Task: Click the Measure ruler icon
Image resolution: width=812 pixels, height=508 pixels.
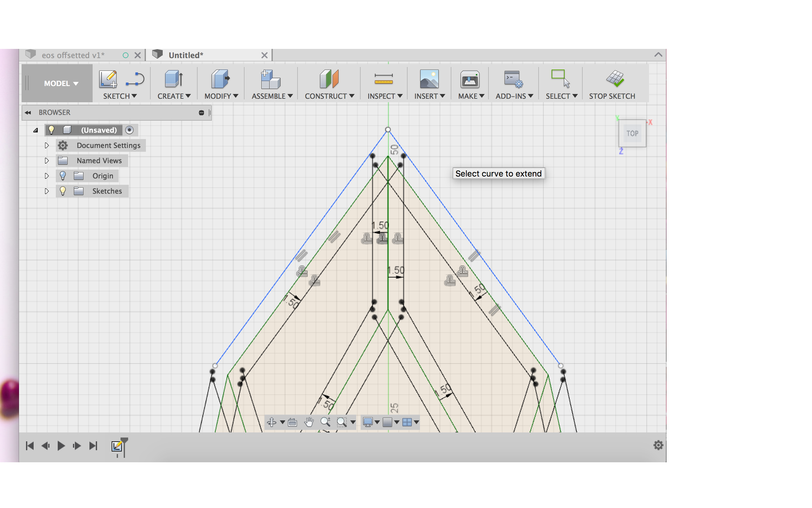Action: click(383, 79)
